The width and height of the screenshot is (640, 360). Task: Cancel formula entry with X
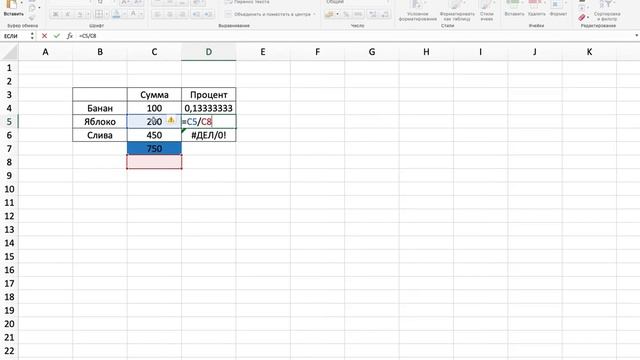click(x=44, y=36)
